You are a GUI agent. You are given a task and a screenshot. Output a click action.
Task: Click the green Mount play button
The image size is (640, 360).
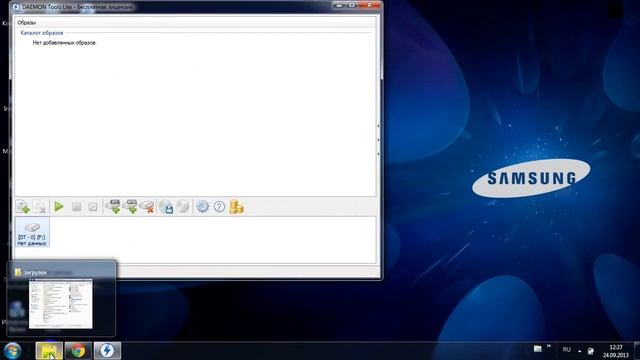(x=59, y=207)
